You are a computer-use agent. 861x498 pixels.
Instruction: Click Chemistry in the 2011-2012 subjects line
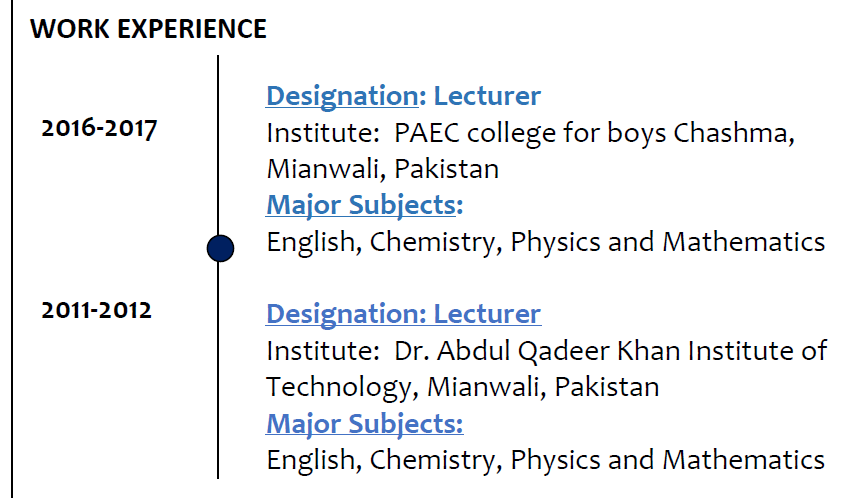[436, 460]
